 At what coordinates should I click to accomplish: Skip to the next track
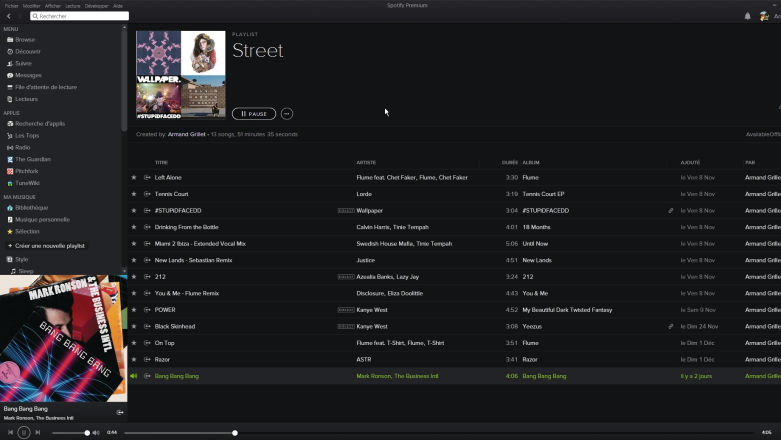click(37, 433)
